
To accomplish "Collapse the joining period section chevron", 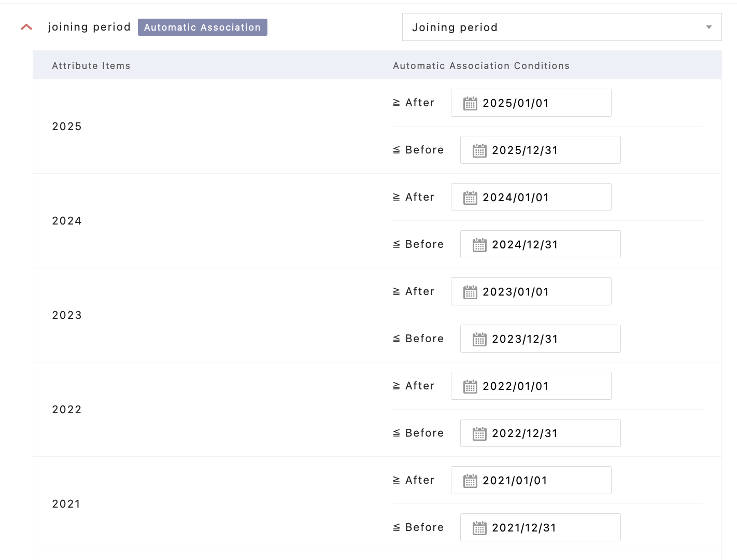I will (26, 27).
